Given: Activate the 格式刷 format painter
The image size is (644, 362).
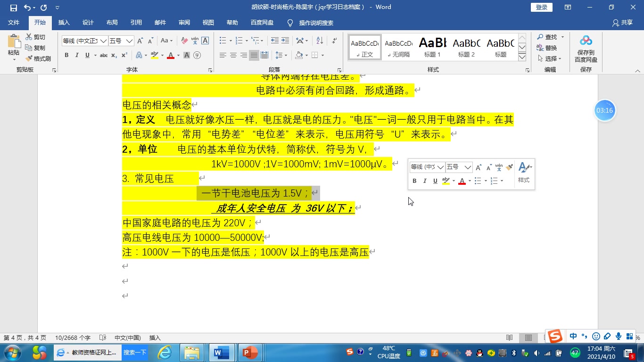Looking at the screenshot, I should [38, 58].
